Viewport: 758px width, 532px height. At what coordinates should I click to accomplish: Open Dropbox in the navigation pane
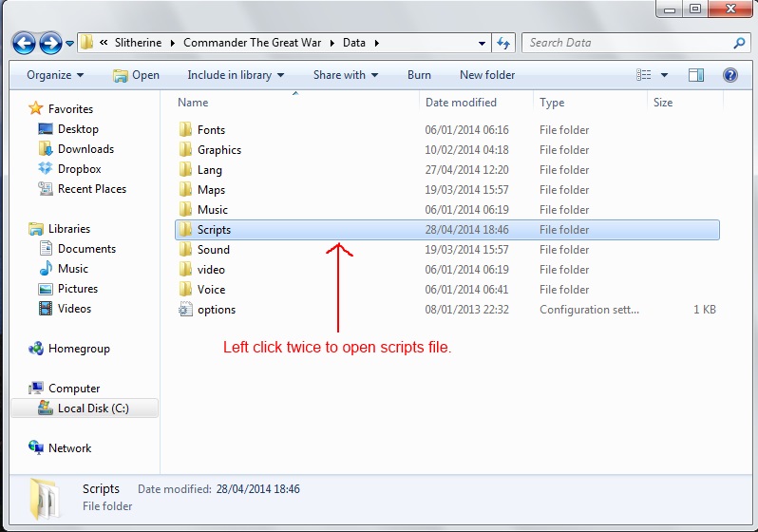pos(79,169)
